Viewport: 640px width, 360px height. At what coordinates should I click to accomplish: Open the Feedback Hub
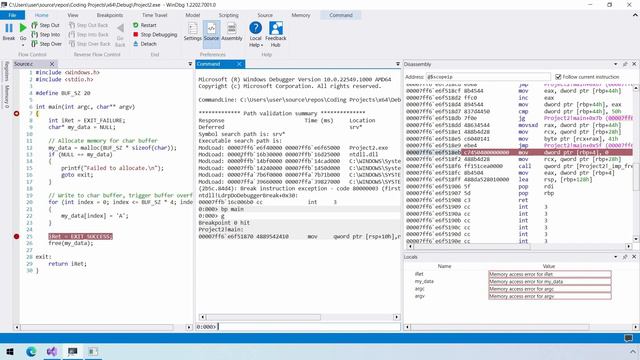(276, 34)
